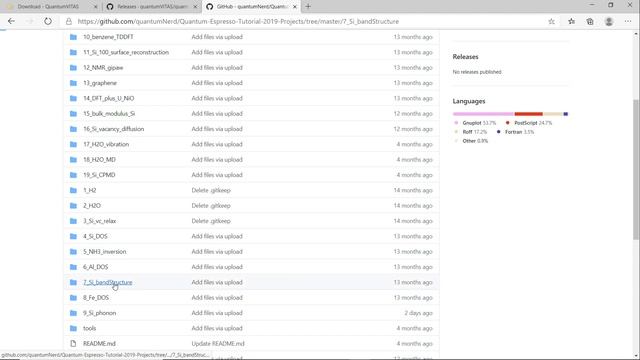Click the Gnuplot 53.7% language entry

point(475,123)
